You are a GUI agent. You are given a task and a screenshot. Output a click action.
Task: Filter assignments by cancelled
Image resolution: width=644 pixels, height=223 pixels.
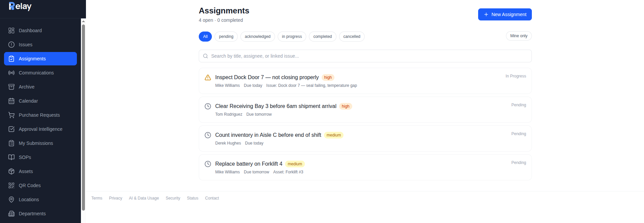tap(352, 37)
